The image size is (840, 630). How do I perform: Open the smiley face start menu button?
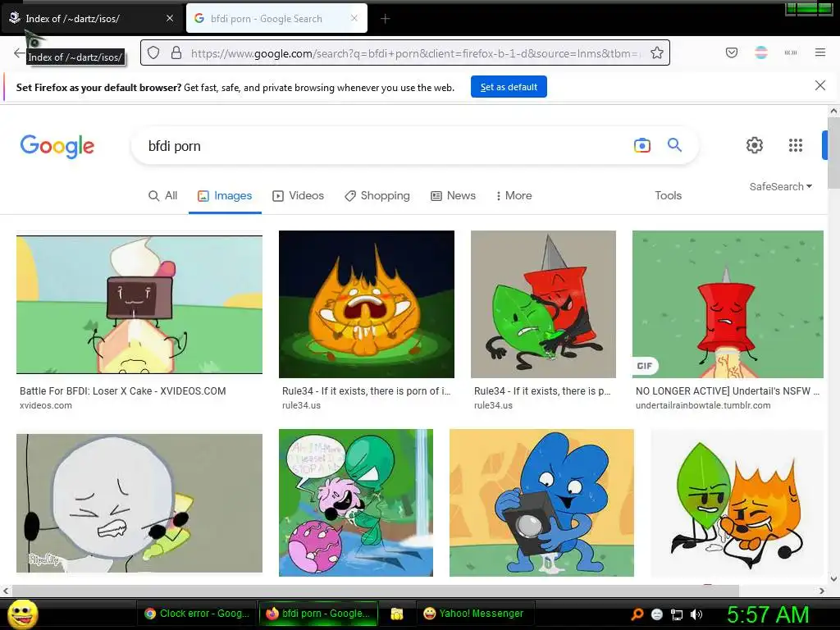coord(23,614)
